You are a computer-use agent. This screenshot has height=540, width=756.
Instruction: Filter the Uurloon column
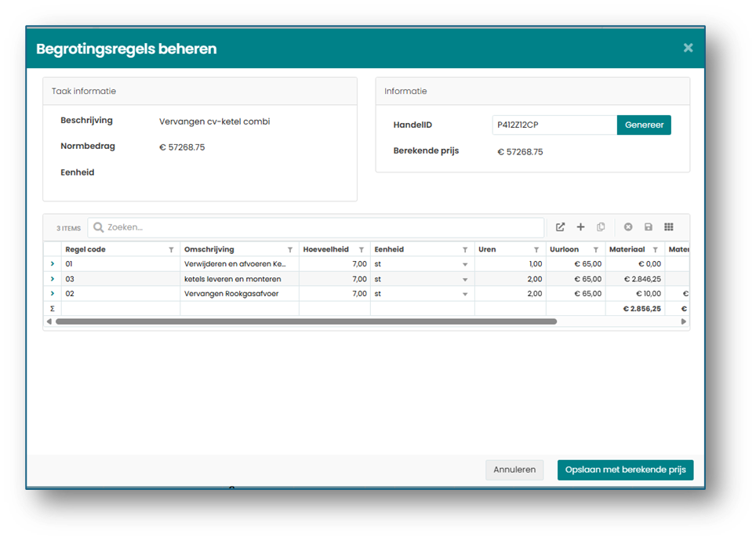[x=596, y=249]
